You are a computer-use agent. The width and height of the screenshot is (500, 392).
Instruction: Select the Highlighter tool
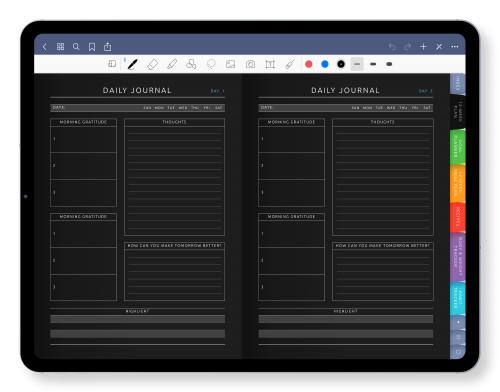pyautogui.click(x=172, y=64)
